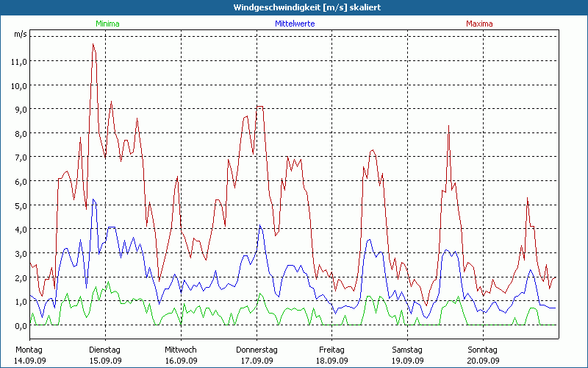Click the '4,0' y-axis value
Viewport: 588px width, 368px height.
(21, 230)
